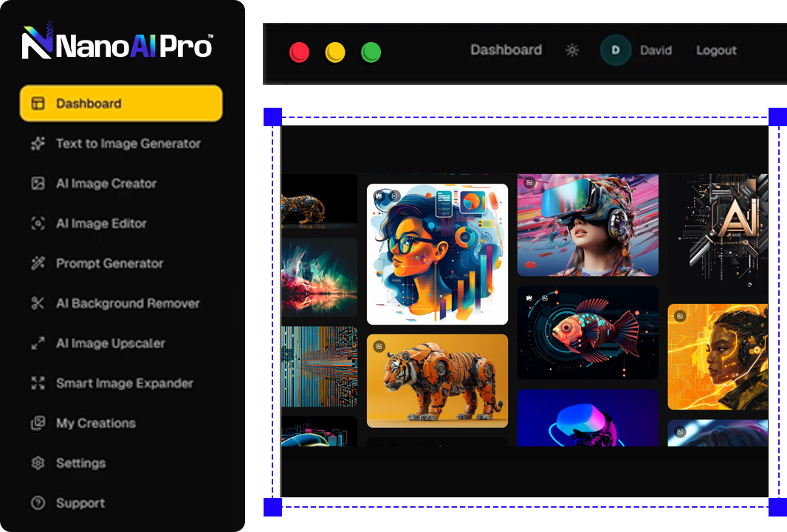Click the AI Image Editor focus icon

[38, 224]
